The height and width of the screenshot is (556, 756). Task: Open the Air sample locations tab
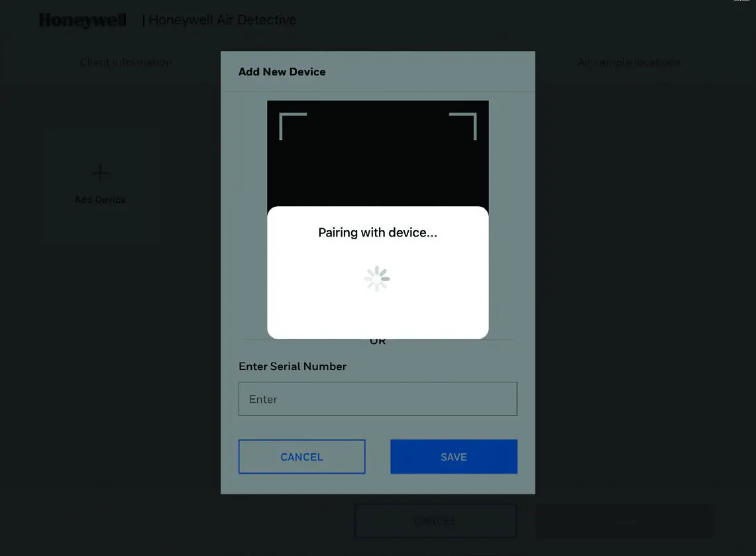coord(629,62)
